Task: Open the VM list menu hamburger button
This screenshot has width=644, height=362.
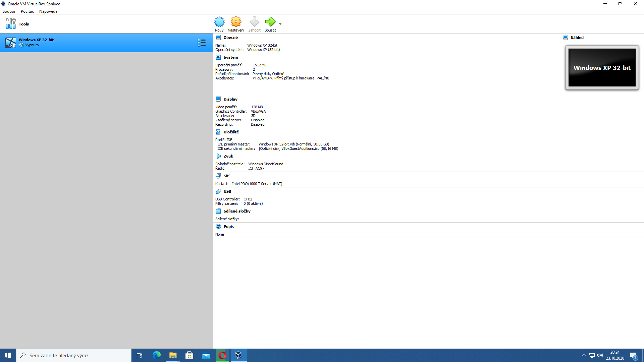Action: [202, 43]
